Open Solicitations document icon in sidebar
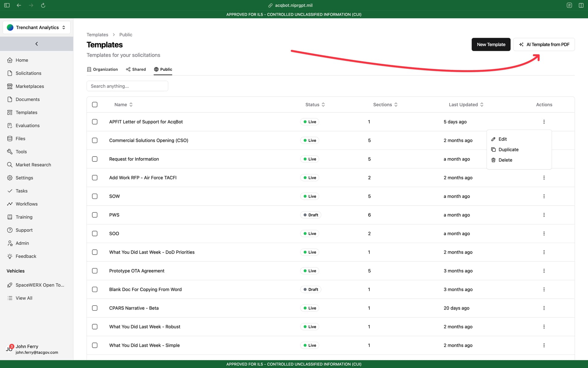Image resolution: width=588 pixels, height=368 pixels. pos(10,73)
